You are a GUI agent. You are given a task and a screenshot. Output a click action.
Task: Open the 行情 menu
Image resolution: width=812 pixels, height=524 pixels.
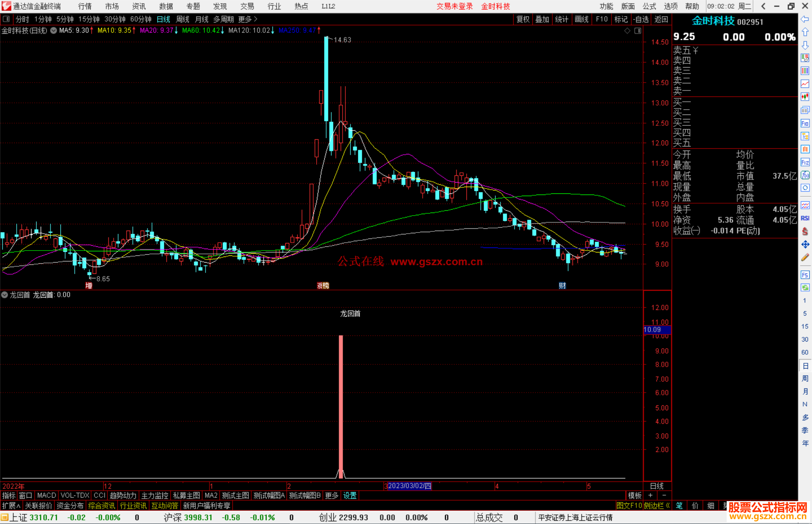85,6
